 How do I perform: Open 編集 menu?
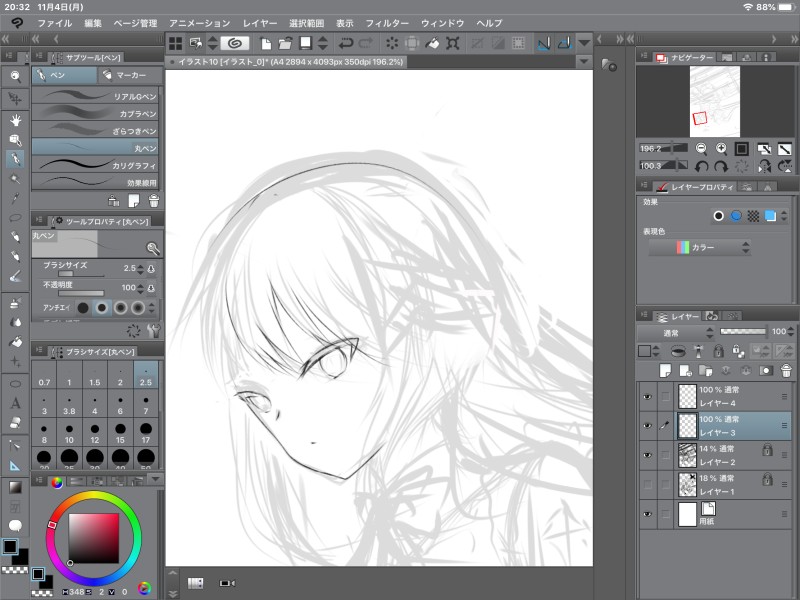[x=93, y=23]
